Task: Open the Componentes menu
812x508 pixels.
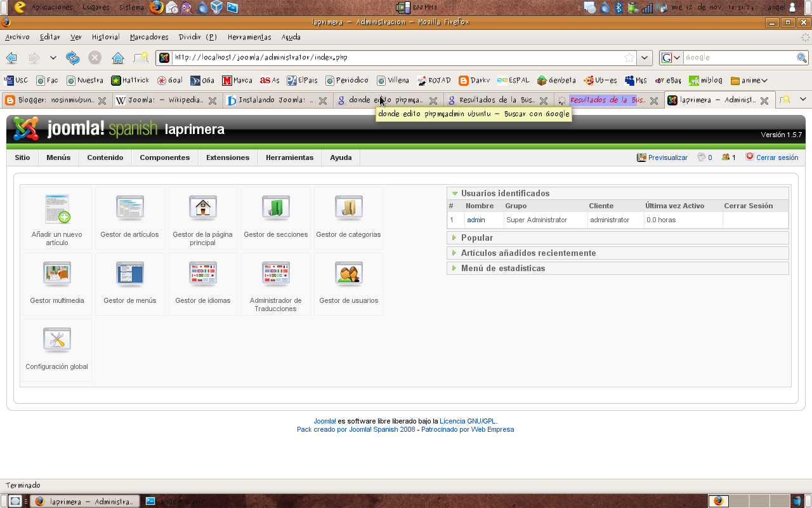Action: tap(165, 157)
